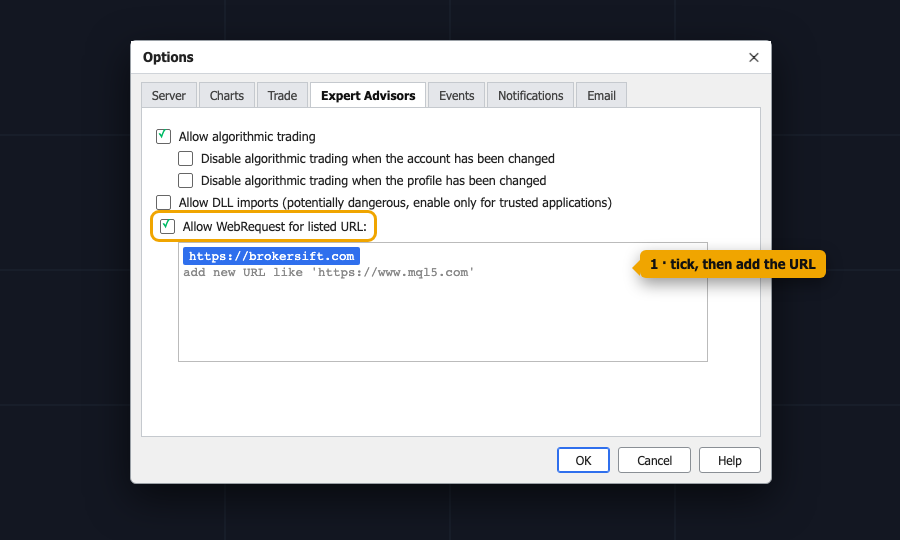Confirm settings with OK button

[x=583, y=460]
